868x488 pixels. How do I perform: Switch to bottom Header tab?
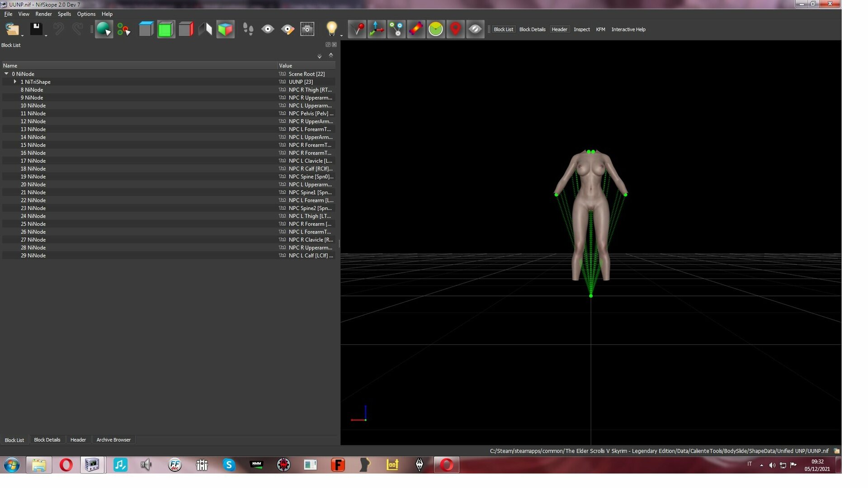point(78,440)
